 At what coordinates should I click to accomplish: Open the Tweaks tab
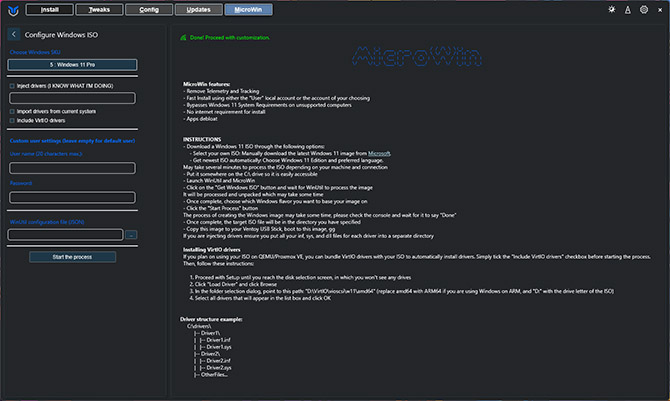tap(100, 10)
